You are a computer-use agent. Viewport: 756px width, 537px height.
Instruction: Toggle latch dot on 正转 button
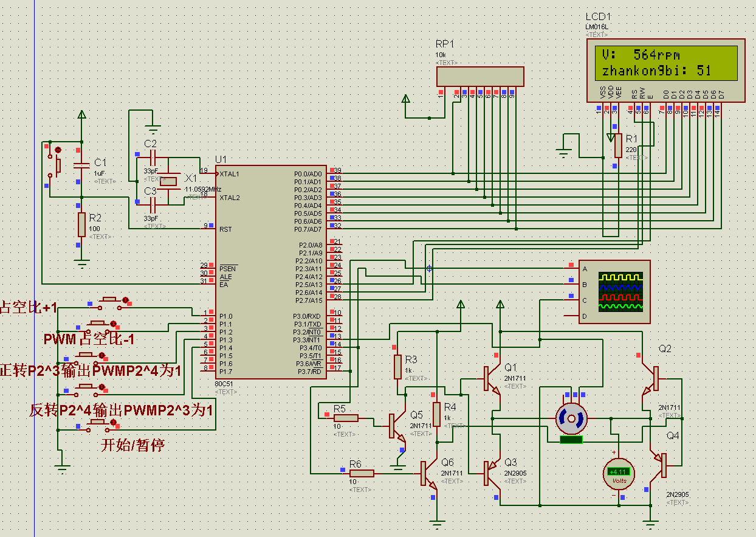click(102, 355)
